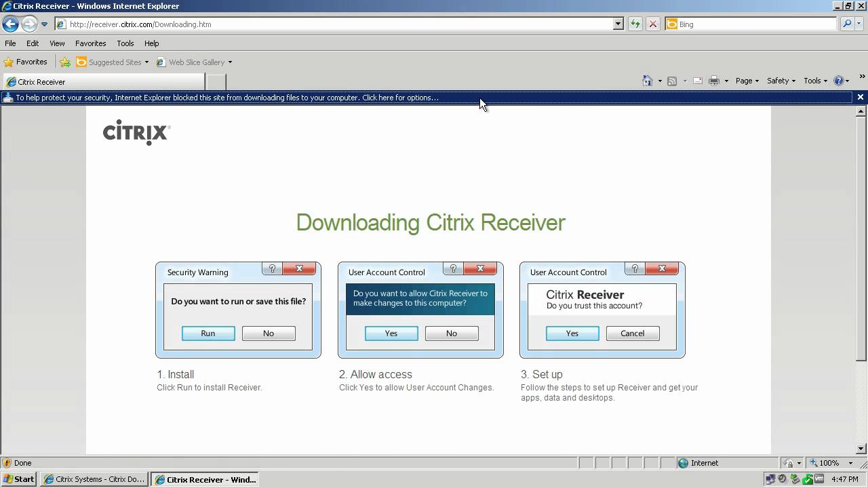Expand the Home button dropdown arrow
Image resolution: width=868 pixels, height=488 pixels.
pos(660,81)
